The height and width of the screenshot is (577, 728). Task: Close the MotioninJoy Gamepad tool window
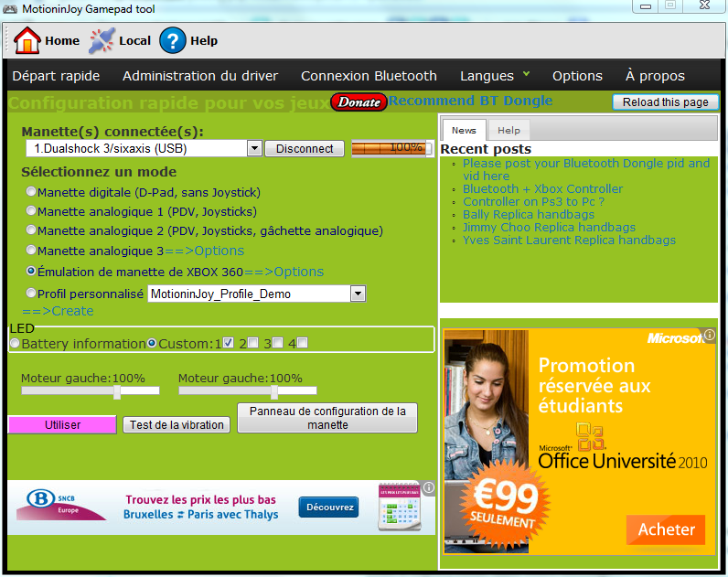coord(704,5)
